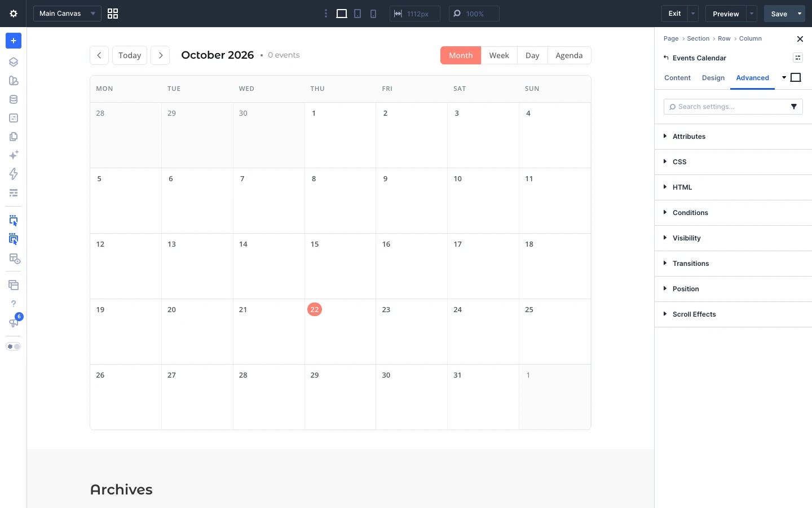Go to the previous month arrow
The width and height of the screenshot is (812, 508).
pyautogui.click(x=99, y=55)
